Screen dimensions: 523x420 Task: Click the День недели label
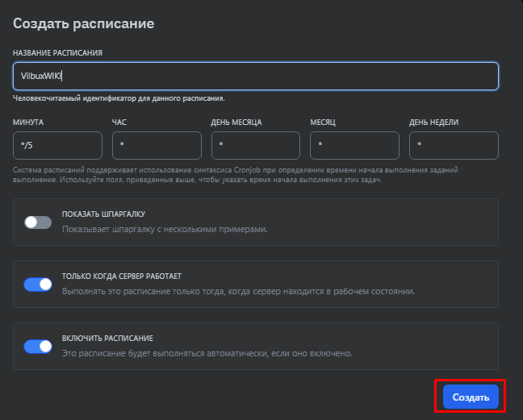click(x=434, y=123)
